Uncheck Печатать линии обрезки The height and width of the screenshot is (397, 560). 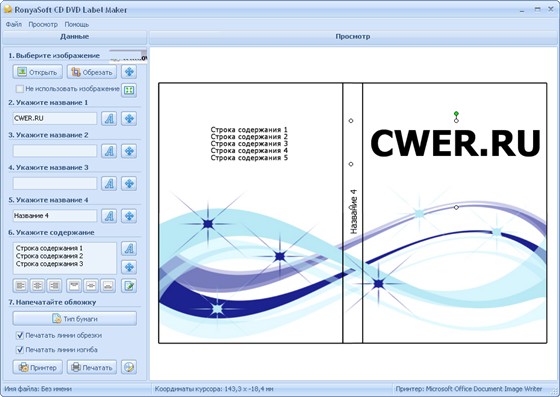tap(20, 335)
